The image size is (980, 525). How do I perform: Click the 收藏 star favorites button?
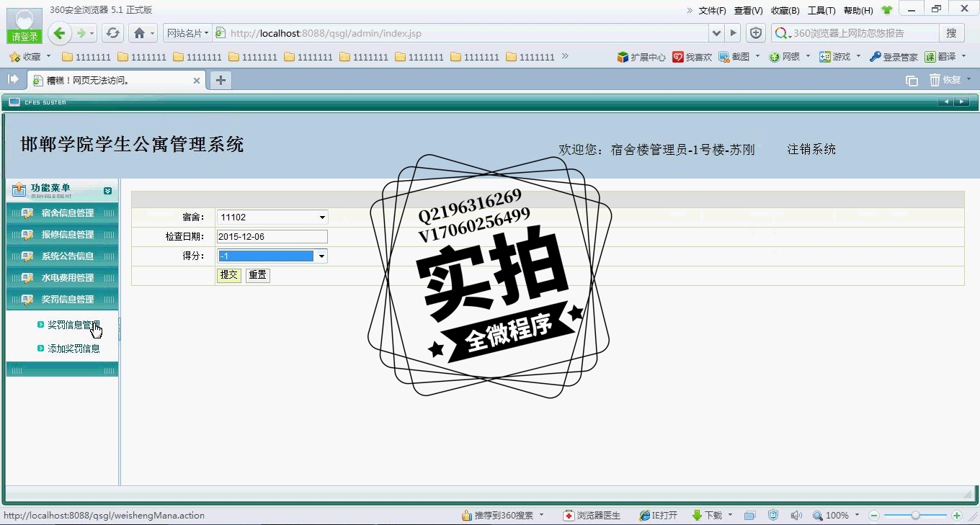coord(25,57)
